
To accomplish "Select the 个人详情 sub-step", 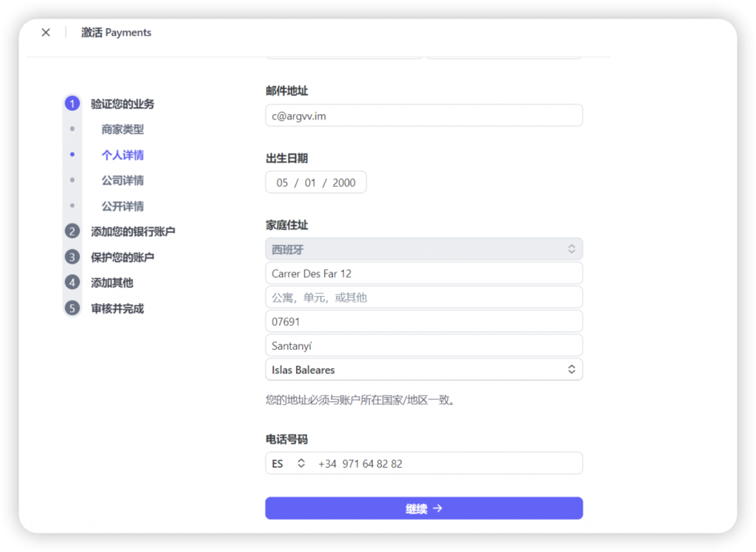I will [123, 155].
